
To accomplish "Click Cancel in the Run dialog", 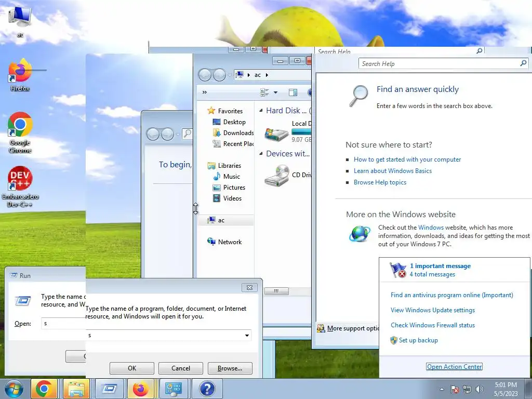I will [x=181, y=368].
